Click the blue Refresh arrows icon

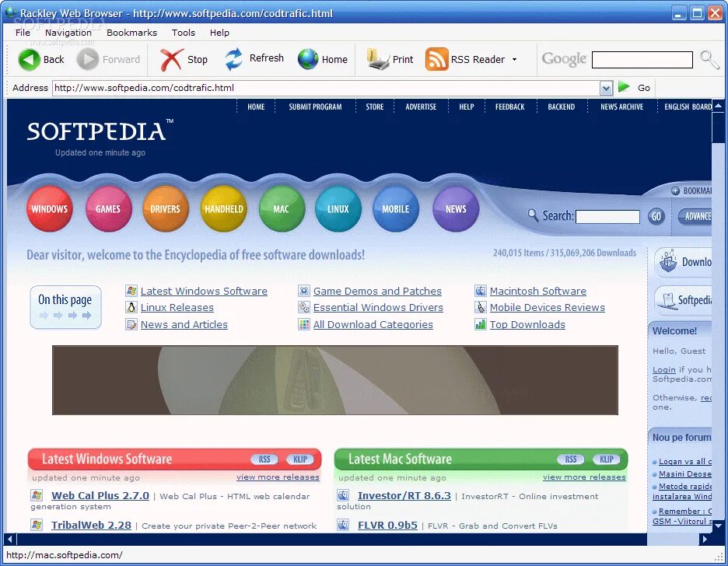(x=233, y=59)
